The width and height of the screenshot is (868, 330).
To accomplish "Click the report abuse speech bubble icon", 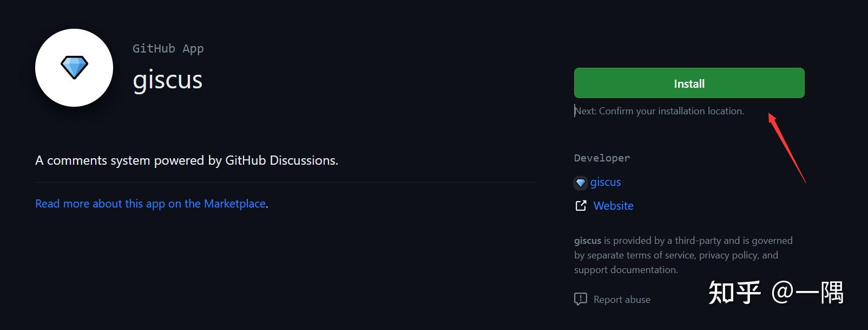I will pos(580,299).
